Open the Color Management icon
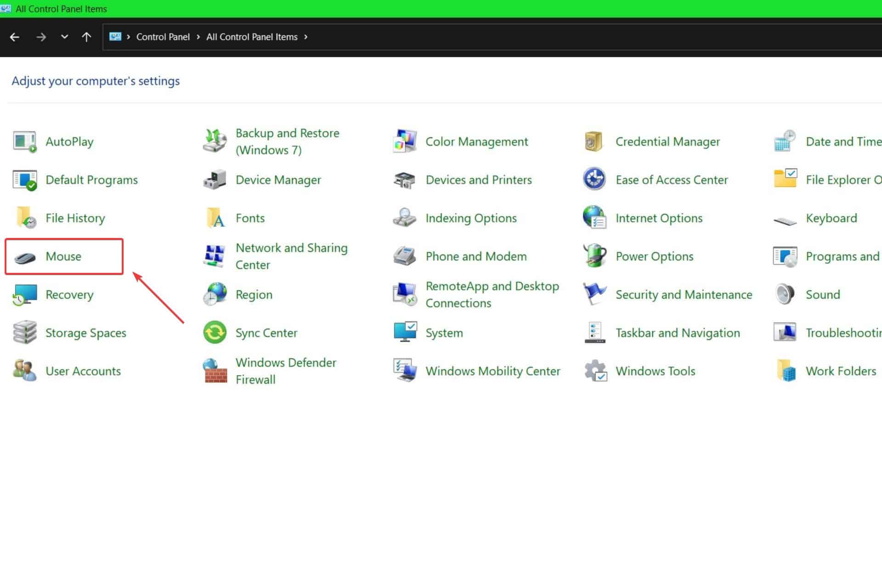The width and height of the screenshot is (882, 588). coord(405,141)
